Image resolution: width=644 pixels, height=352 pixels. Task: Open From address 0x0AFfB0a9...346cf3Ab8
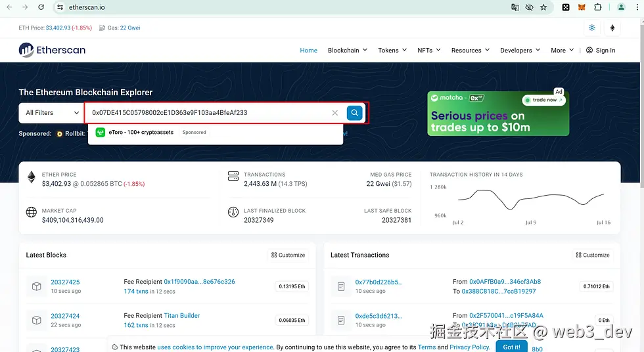click(505, 282)
